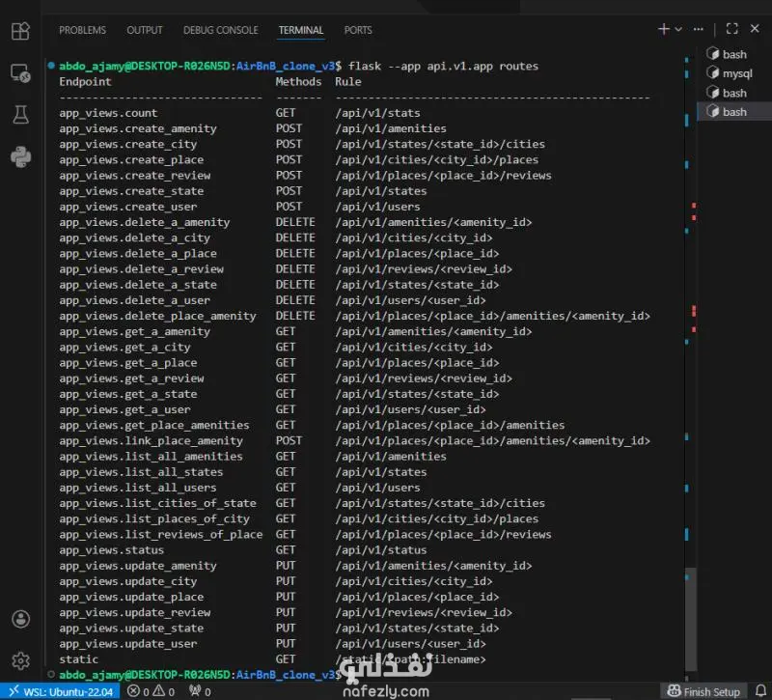
Task: Click app_views.delete_place_amenity endpoint text
Action: click(x=157, y=317)
